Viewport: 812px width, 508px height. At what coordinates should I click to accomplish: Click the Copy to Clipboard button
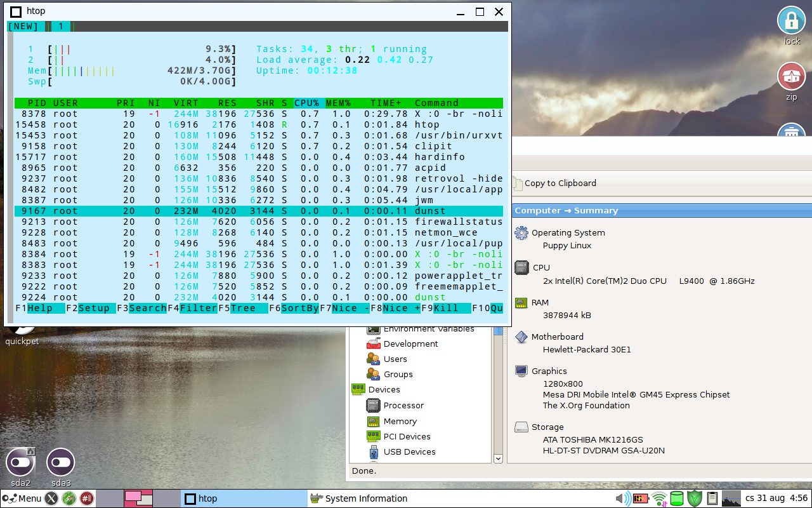tap(555, 183)
